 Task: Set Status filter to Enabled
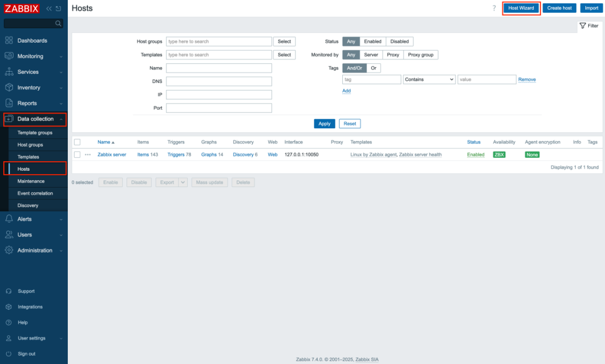click(373, 41)
